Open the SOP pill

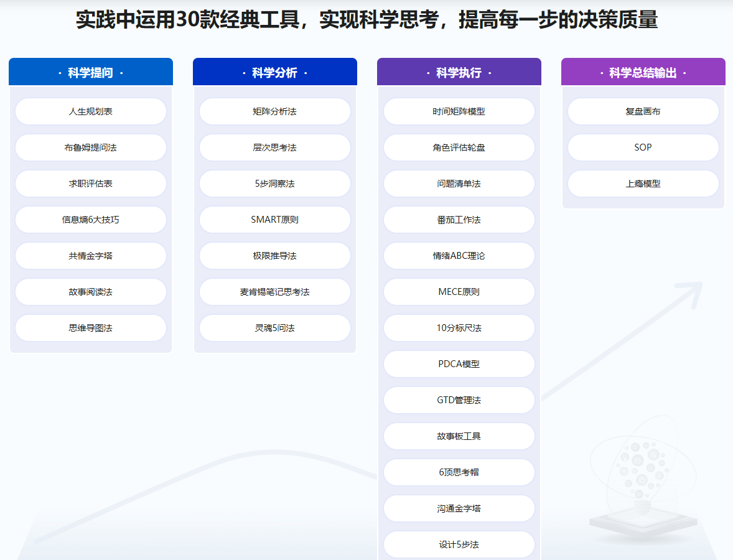(643, 147)
